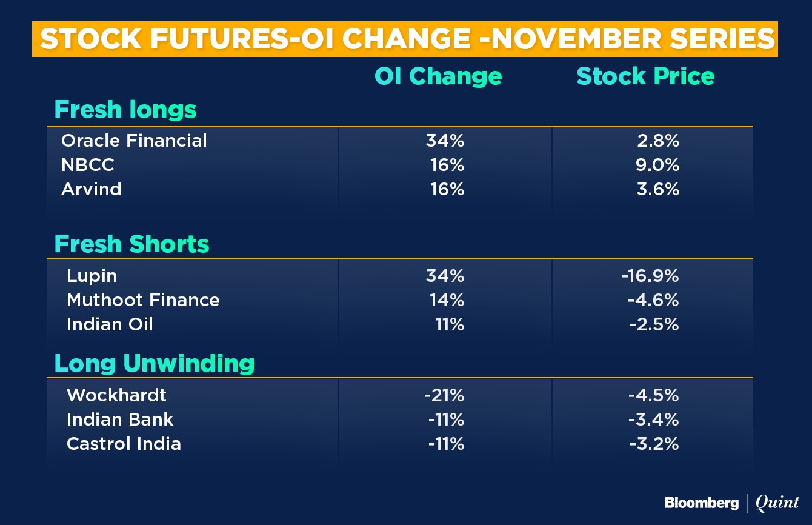Click the Bloomberg logo text

tap(702, 503)
